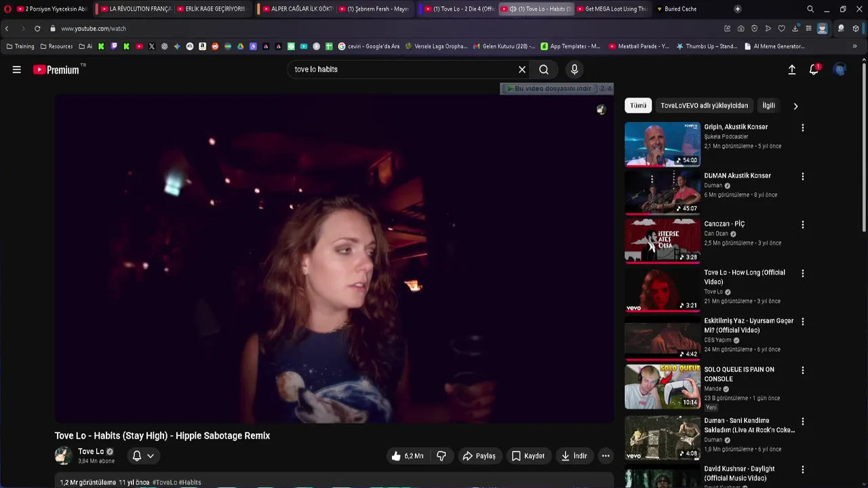
Task: Toggle the channel notification bell for Tove Lo
Action: pos(143,456)
